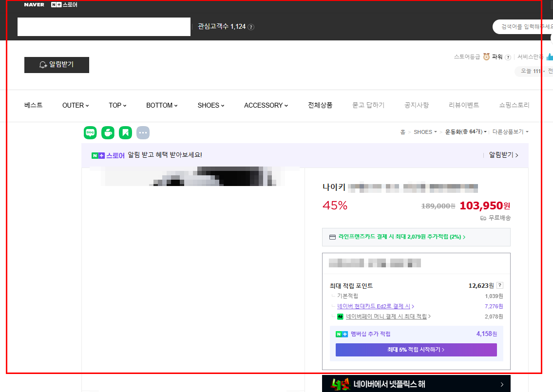The height and width of the screenshot is (392, 553).
Task: Click the 스토어등급 label
Action: [x=467, y=57]
